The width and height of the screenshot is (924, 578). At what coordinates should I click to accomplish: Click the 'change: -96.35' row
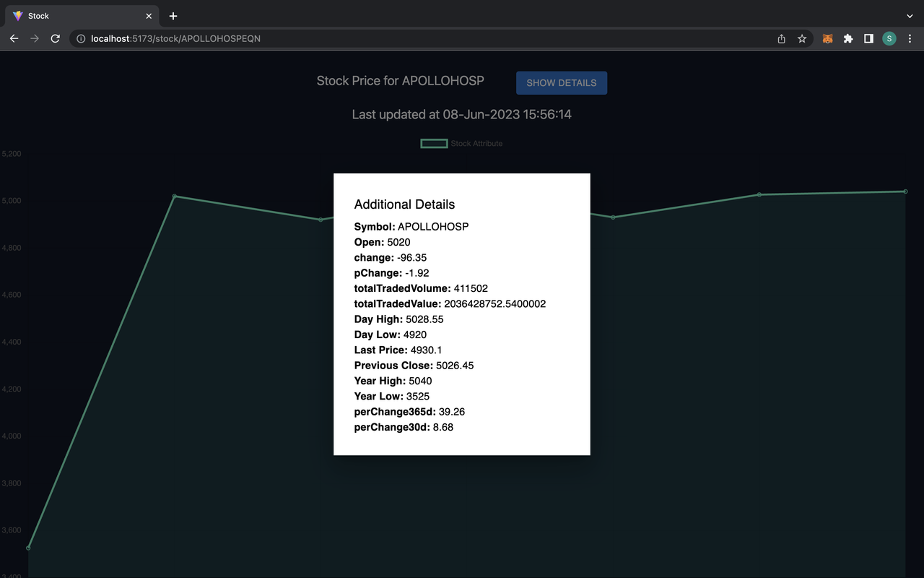[391, 258]
